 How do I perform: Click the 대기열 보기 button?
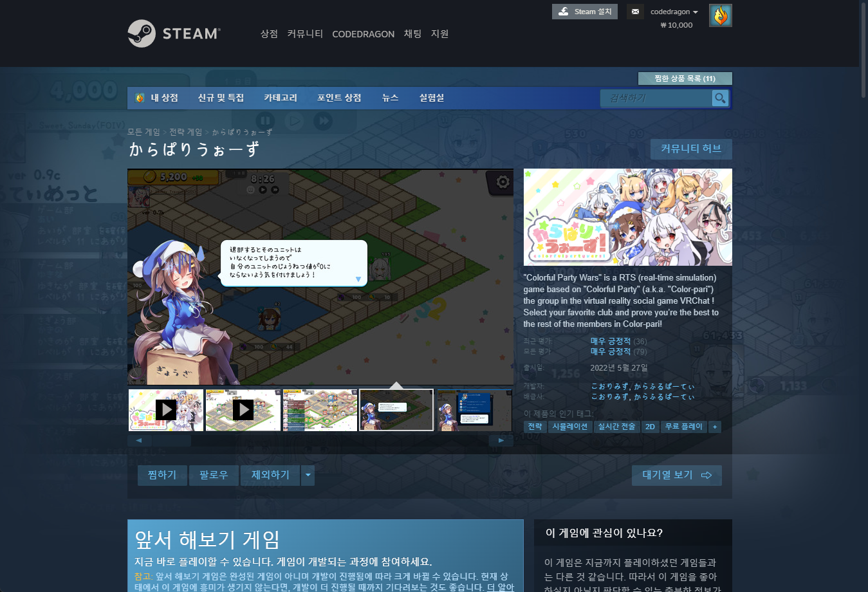click(x=677, y=476)
